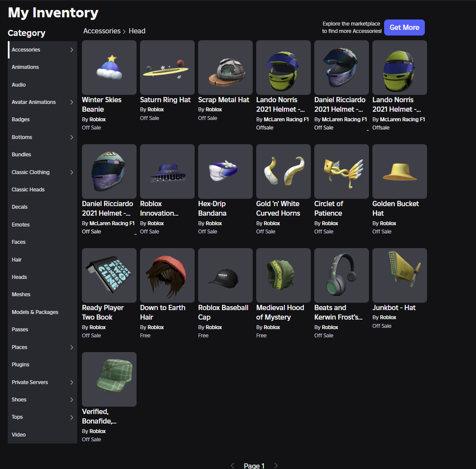
Task: Click the Accessories breadcrumb link
Action: coord(102,31)
